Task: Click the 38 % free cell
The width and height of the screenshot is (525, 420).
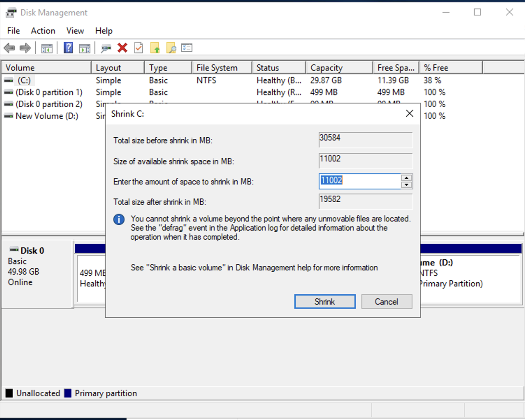Action: click(432, 80)
